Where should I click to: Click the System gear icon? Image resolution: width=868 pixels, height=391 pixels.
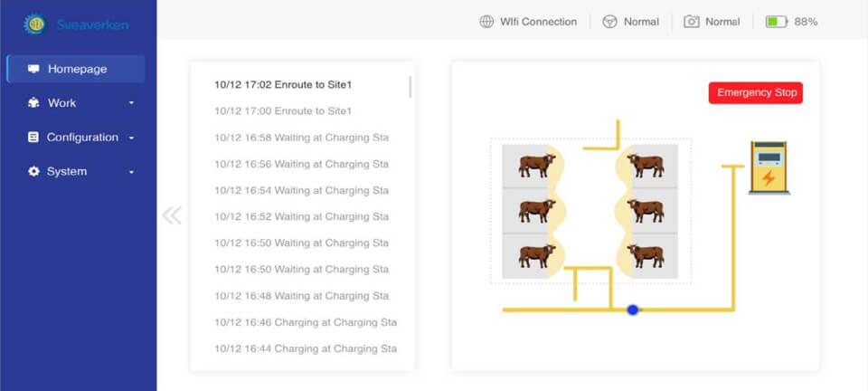pos(33,172)
